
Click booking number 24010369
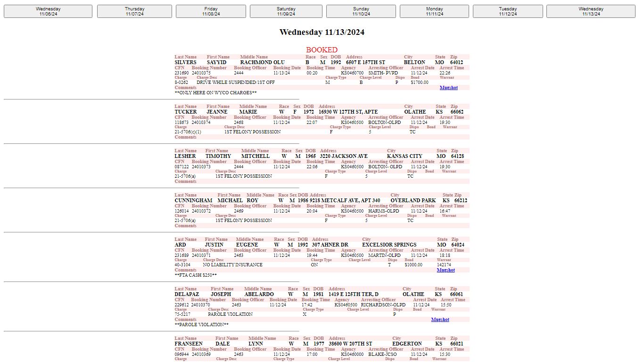point(201,354)
